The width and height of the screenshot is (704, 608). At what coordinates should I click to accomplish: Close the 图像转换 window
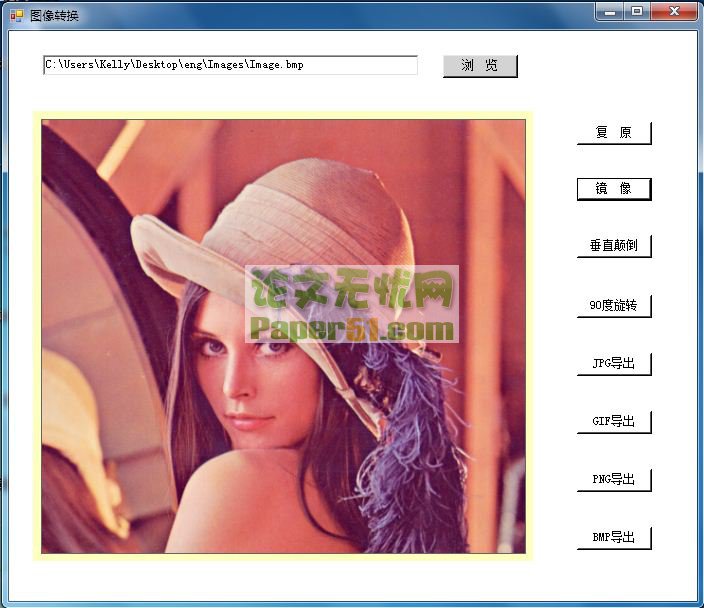[673, 12]
